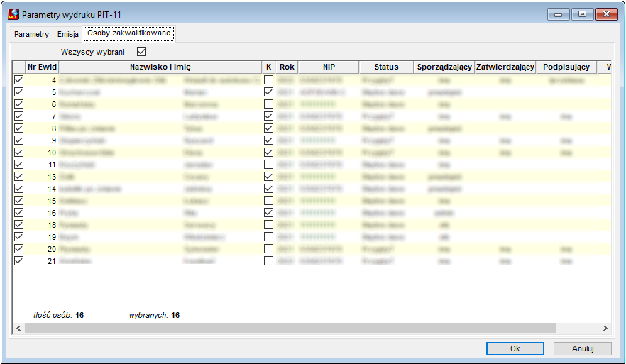
Task: Select the Osoby zakwalifikowane tab
Action: pyautogui.click(x=129, y=33)
